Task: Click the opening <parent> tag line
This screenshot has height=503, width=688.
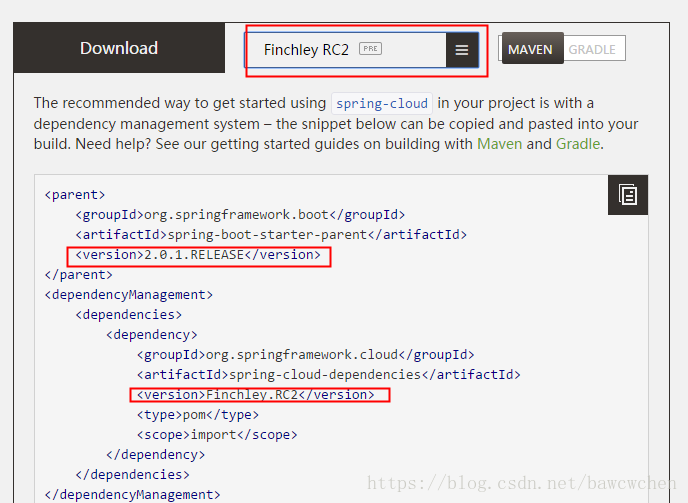Action: coord(75,195)
